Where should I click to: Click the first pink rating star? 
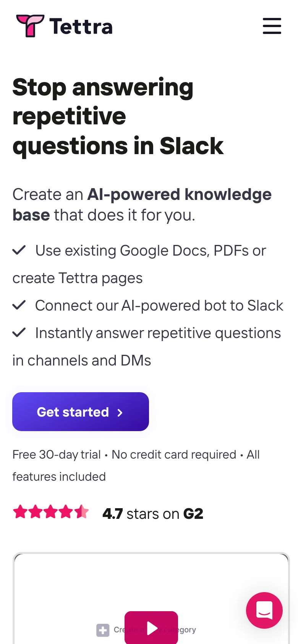point(20,512)
